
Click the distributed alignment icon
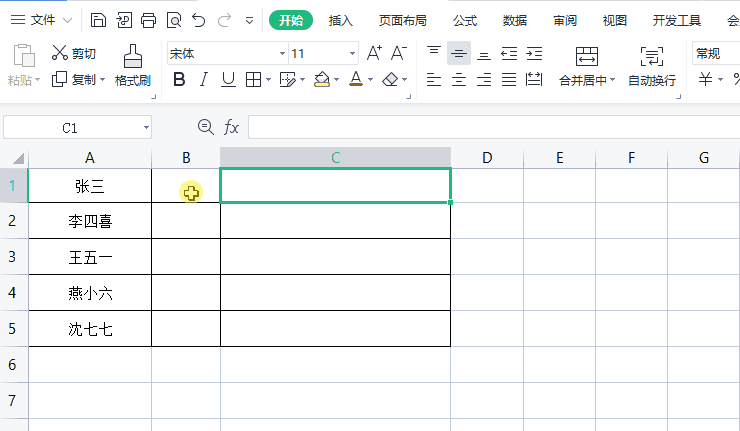click(x=534, y=79)
